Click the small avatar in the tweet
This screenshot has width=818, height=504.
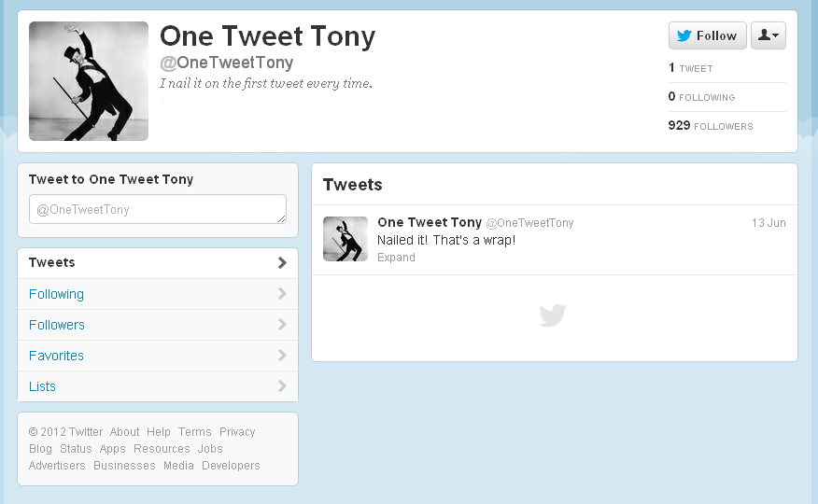click(346, 239)
